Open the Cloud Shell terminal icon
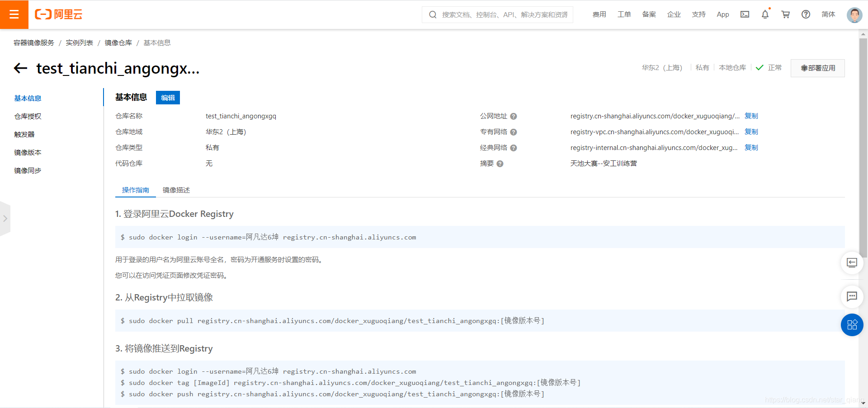Viewport: 868px width, 408px height. [x=745, y=14]
